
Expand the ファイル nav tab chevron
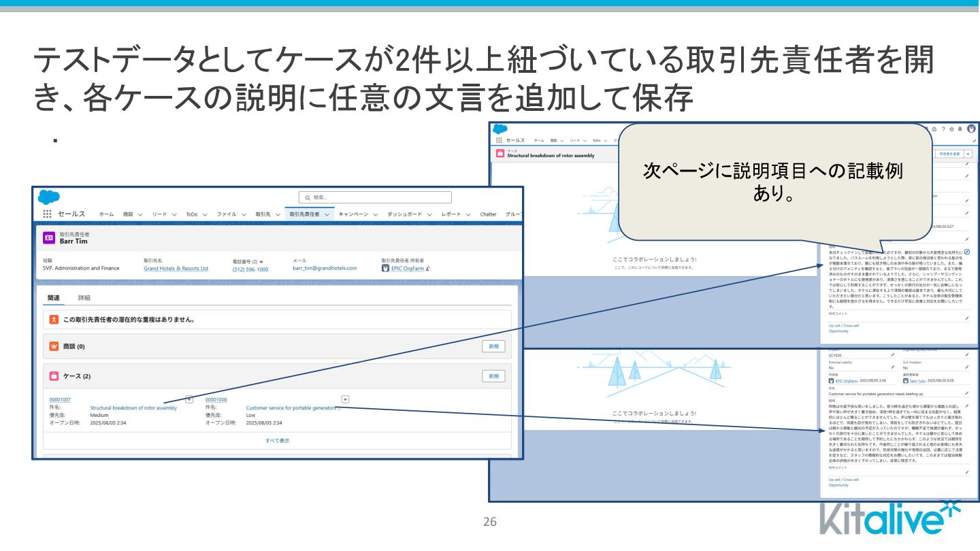coord(244,214)
